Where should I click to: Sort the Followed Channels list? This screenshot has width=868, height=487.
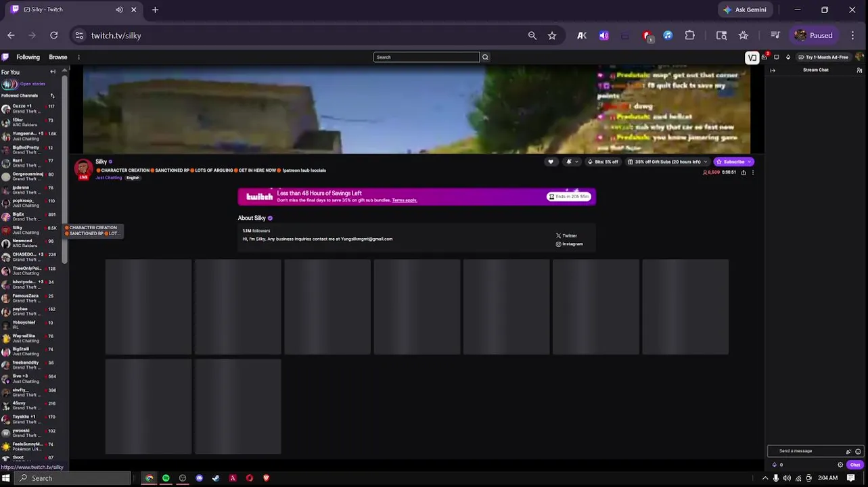pyautogui.click(x=53, y=96)
